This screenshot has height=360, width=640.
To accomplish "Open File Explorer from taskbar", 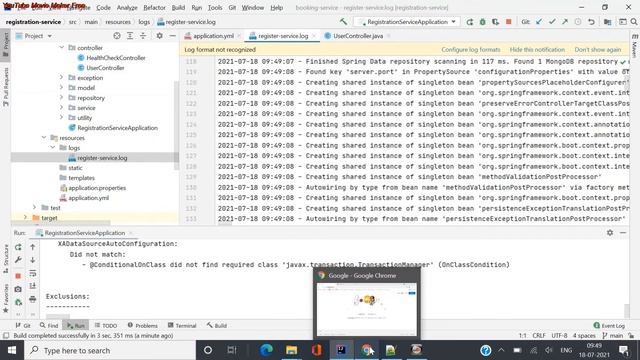I will [291, 350].
